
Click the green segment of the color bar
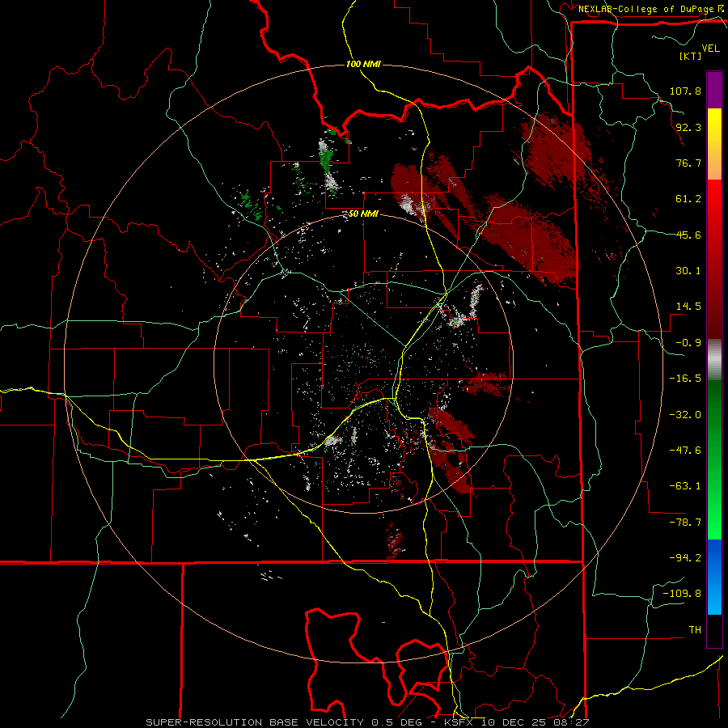[x=714, y=459]
